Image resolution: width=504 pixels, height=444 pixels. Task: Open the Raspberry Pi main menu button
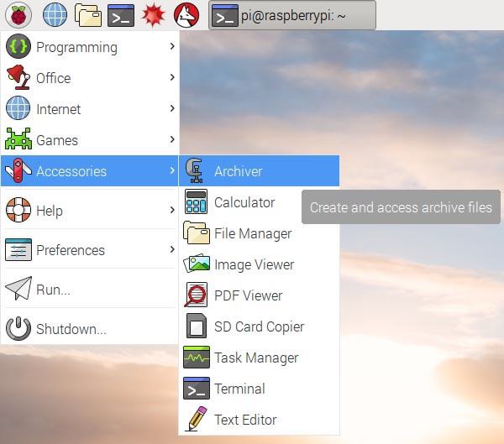[18, 15]
